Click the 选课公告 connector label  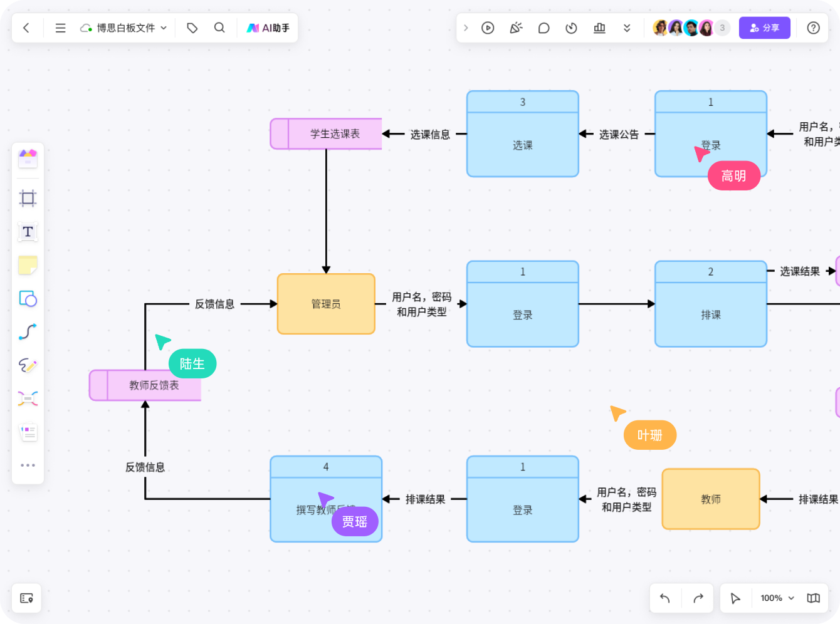619,135
